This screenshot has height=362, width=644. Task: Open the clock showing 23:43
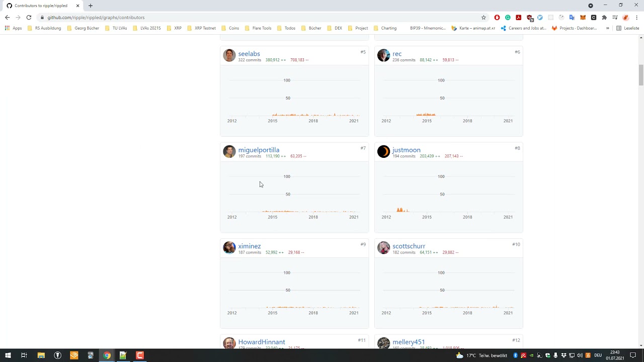pos(615,355)
